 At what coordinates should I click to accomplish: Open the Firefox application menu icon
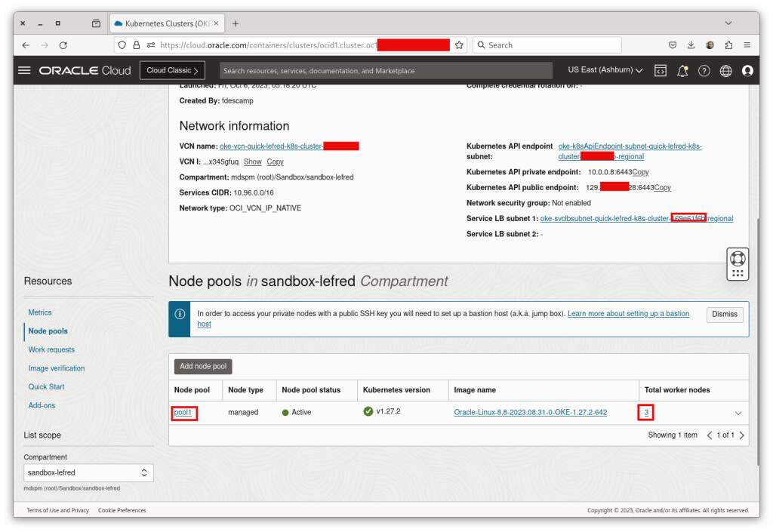point(747,45)
